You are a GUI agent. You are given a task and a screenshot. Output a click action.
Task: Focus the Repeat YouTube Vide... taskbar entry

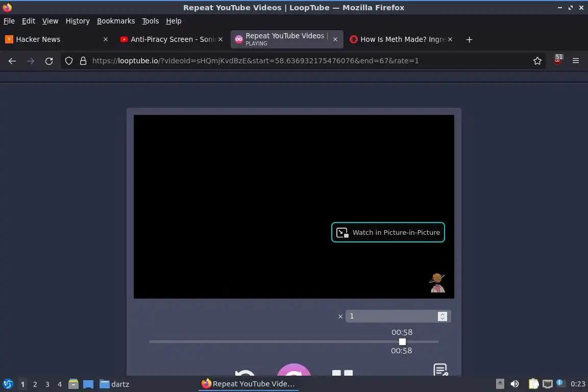point(248,384)
